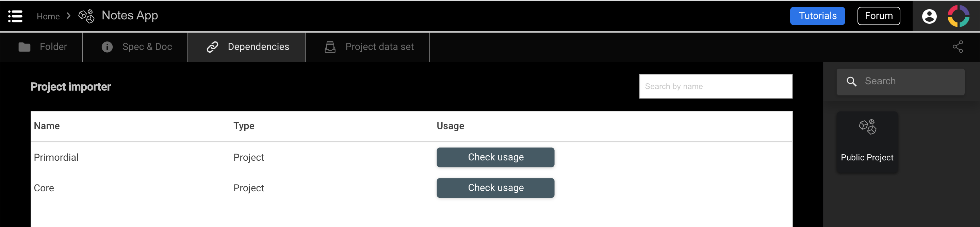Select the Dependencies tab
Screen dimensions: 980x227
click(x=248, y=47)
